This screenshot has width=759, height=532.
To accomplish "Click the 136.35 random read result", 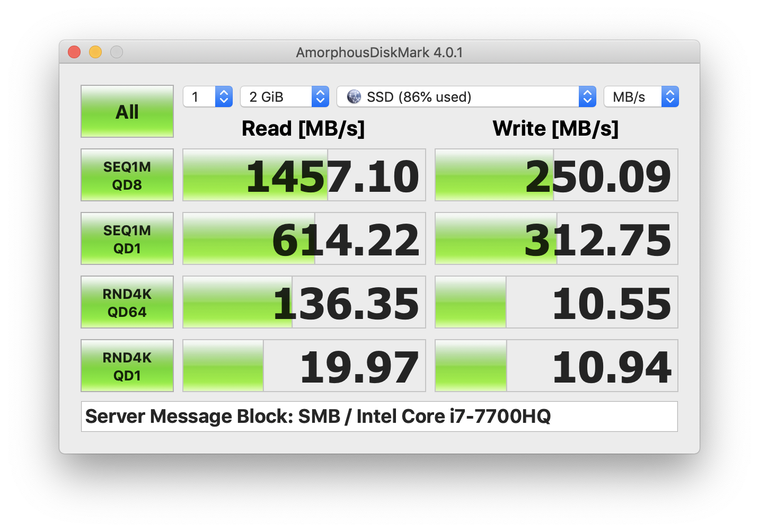I will [304, 302].
